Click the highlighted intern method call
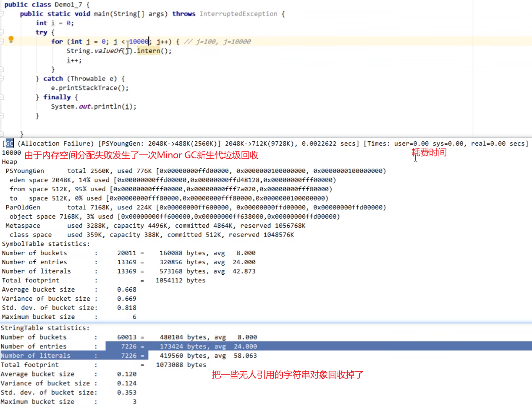This screenshot has width=532, height=409. pos(149,51)
